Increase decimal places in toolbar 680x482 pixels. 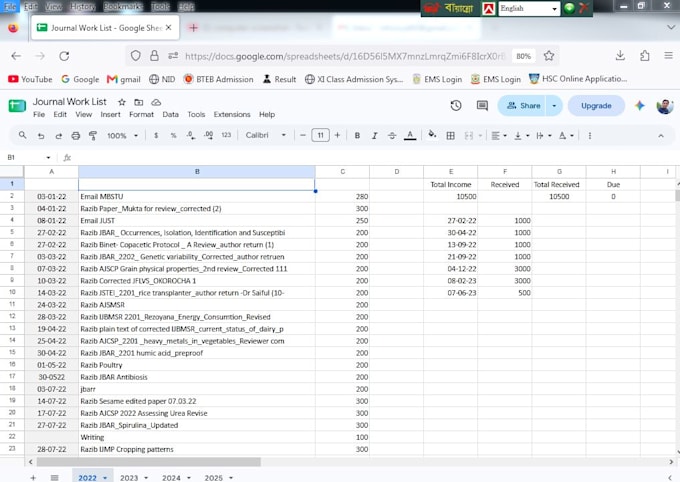click(209, 135)
